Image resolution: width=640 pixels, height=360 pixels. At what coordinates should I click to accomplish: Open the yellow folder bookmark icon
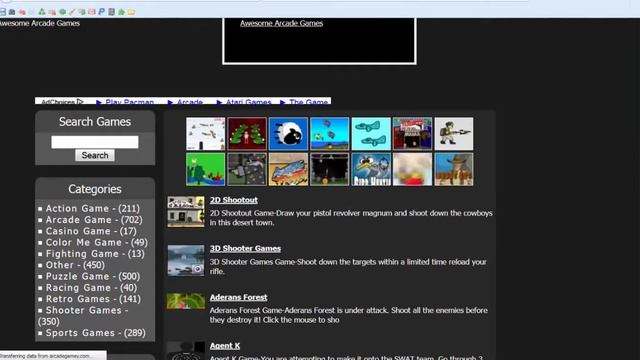[131, 12]
